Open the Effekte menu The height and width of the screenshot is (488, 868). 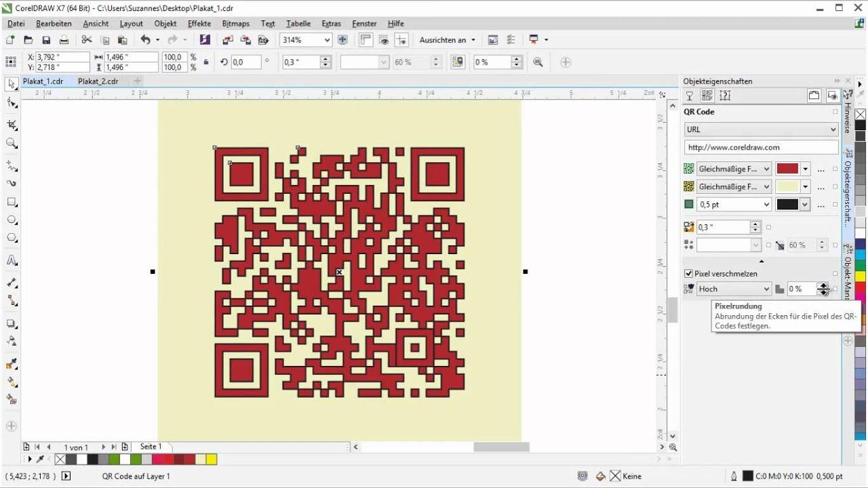pos(199,24)
